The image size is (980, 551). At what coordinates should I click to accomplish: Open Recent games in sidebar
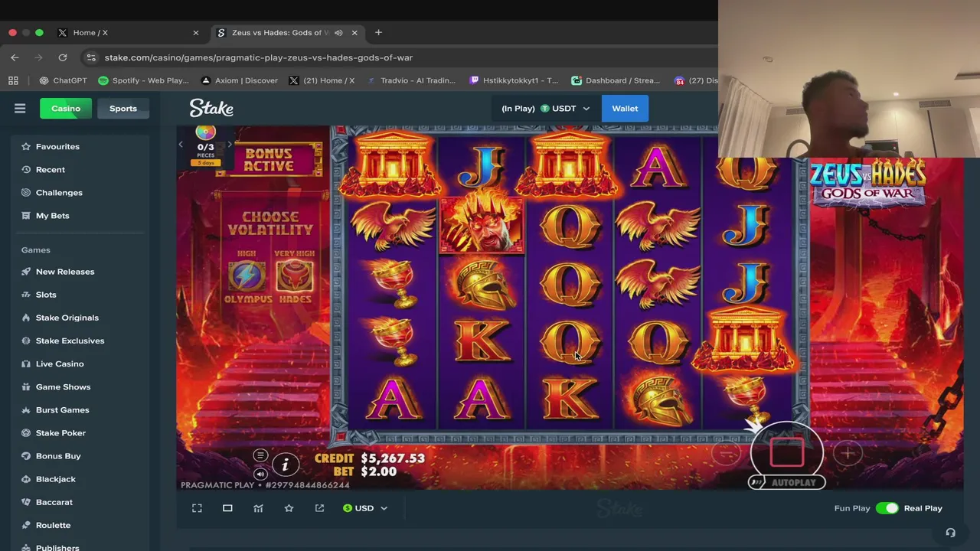(51, 169)
